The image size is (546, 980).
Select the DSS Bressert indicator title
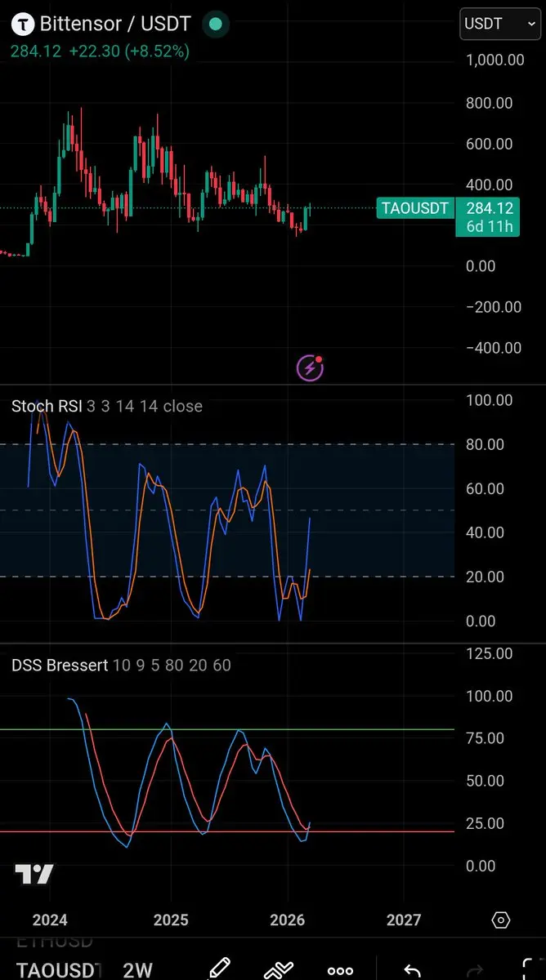point(60,666)
